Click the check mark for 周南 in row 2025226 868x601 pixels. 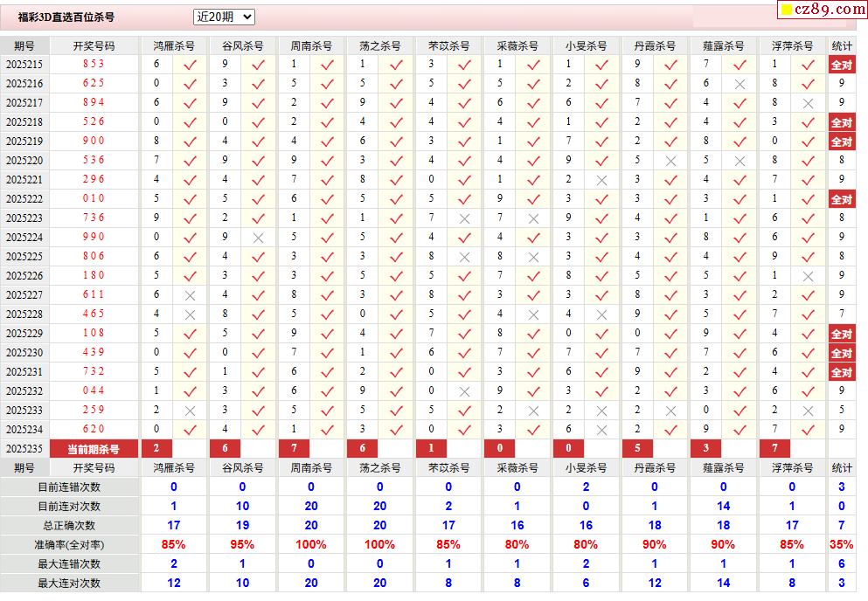point(327,276)
